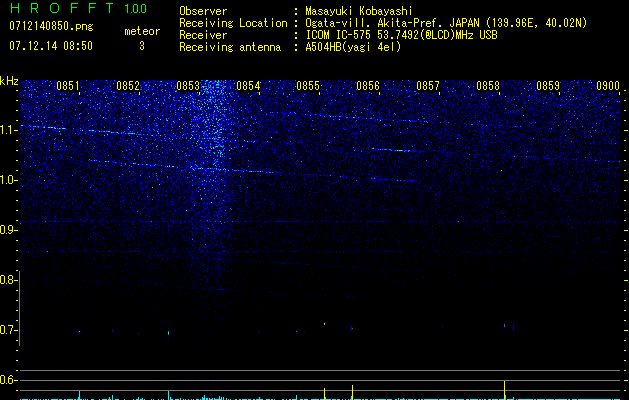The width and height of the screenshot is (629, 400).
Task: Click the yellow meteor spike below 0855
Action: pyautogui.click(x=324, y=394)
